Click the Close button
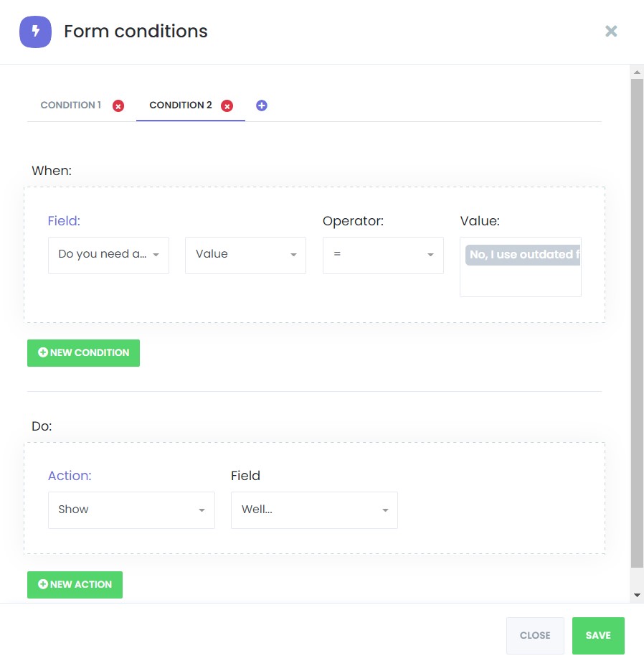The height and width of the screenshot is (666, 644). coord(535,635)
